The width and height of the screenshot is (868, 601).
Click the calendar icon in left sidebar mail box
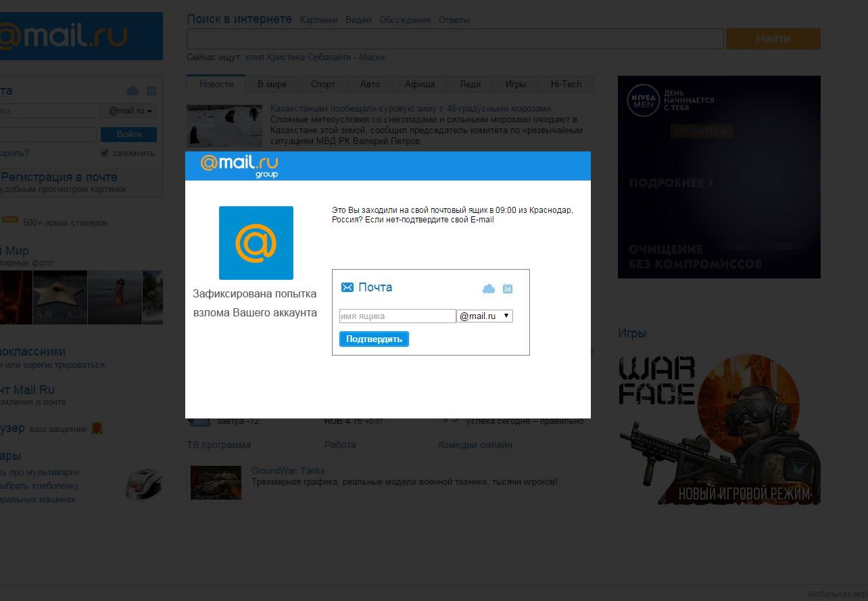pyautogui.click(x=151, y=91)
